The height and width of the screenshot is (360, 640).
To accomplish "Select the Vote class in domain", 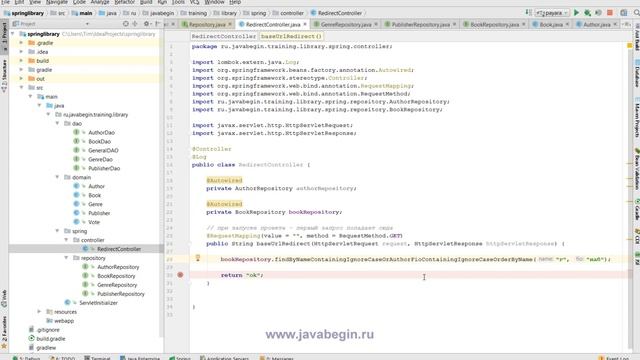I will (x=94, y=222).
